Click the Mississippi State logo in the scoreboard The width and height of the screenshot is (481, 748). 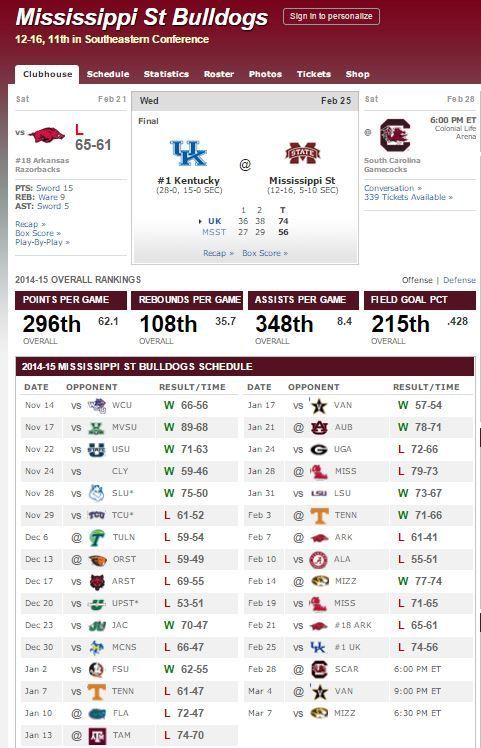(303, 153)
